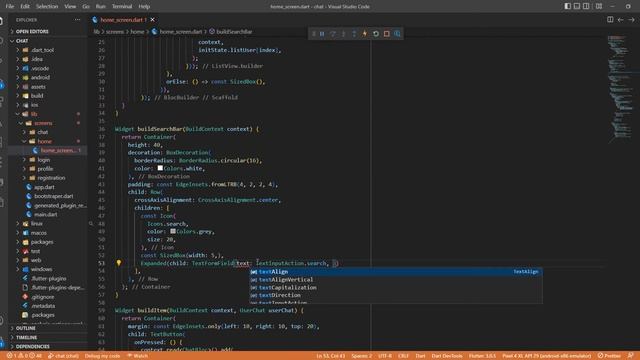Click Spaces: 2 indentation setting

click(362, 356)
